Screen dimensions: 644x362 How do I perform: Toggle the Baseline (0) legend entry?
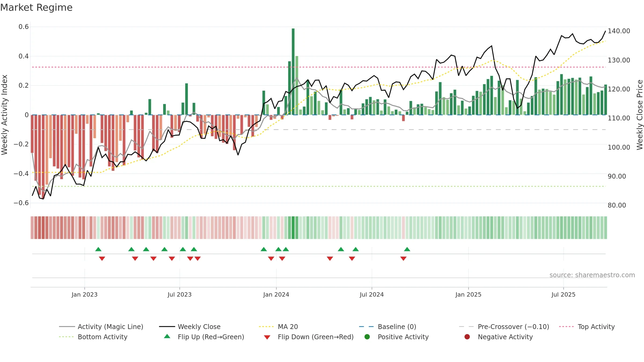coord(387,327)
